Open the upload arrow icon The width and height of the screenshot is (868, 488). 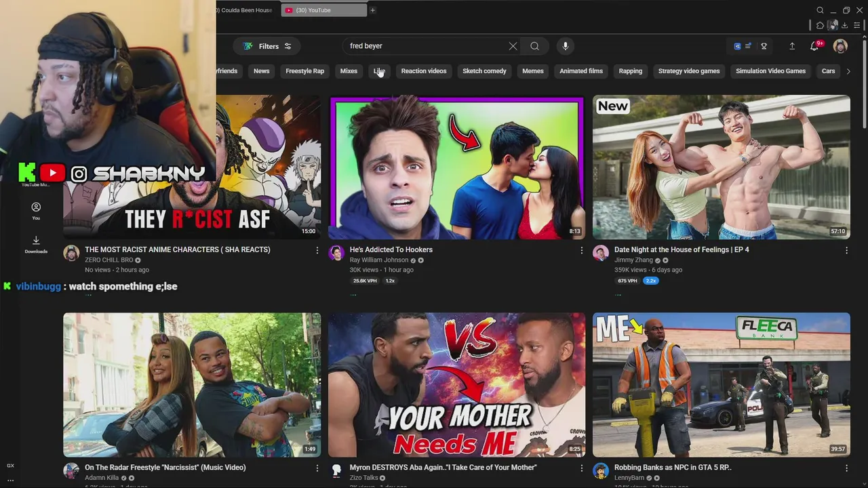(x=792, y=46)
